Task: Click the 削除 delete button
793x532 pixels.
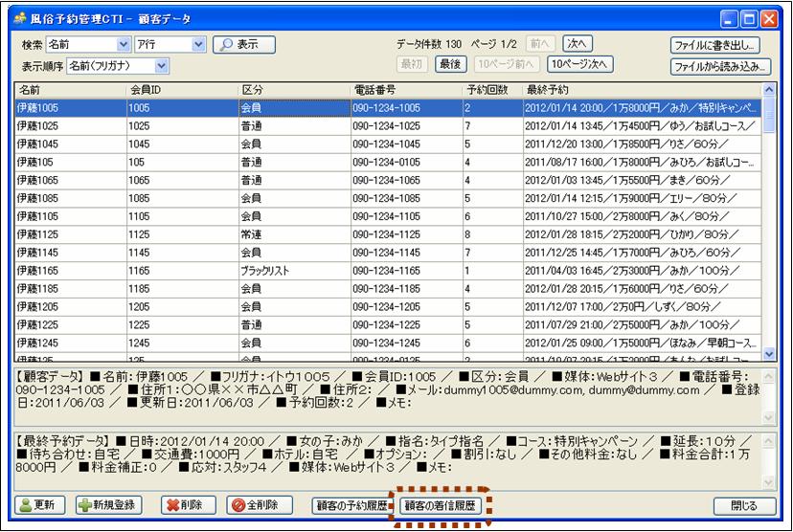Action: [185, 505]
